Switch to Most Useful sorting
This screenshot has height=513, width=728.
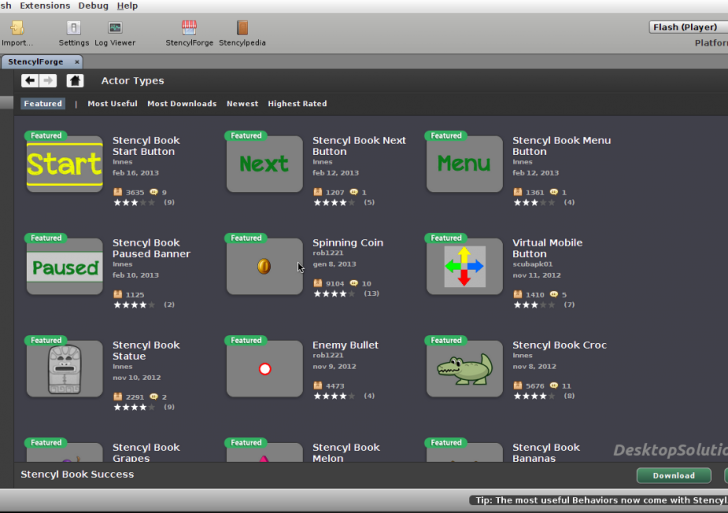[112, 104]
